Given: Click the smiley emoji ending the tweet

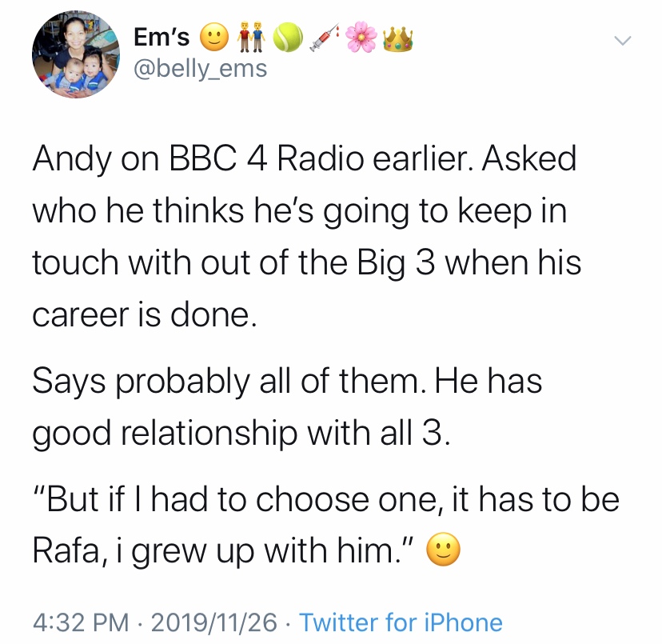Looking at the screenshot, I should pyautogui.click(x=445, y=551).
